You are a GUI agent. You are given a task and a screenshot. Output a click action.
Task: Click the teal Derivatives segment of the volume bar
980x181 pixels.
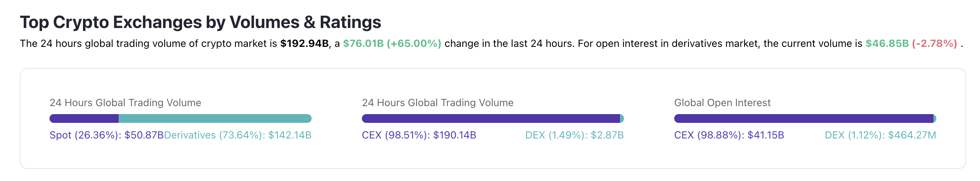click(215, 119)
